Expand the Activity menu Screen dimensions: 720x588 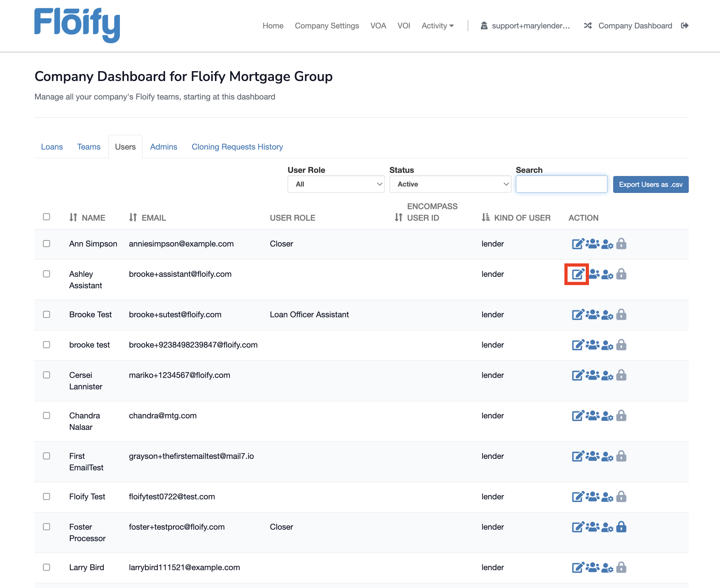point(437,26)
